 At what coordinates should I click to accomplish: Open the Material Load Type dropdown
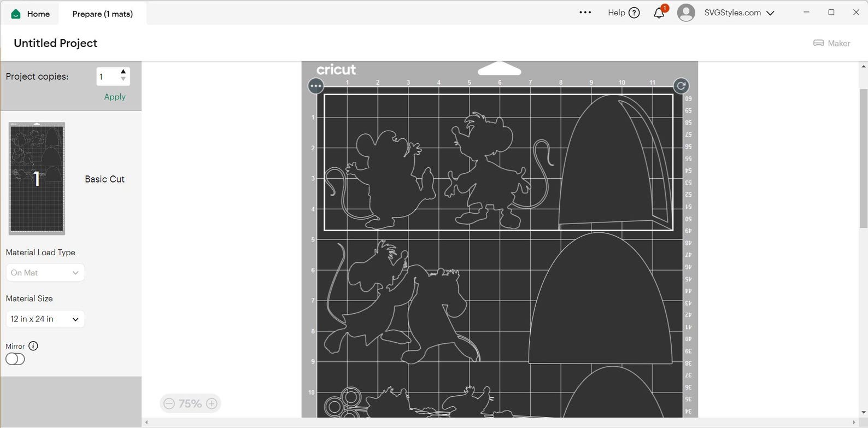coord(45,273)
